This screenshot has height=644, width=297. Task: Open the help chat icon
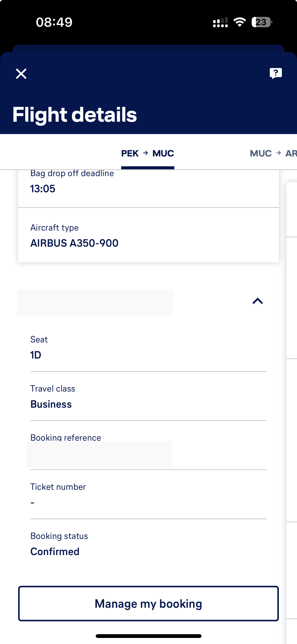coord(276,73)
